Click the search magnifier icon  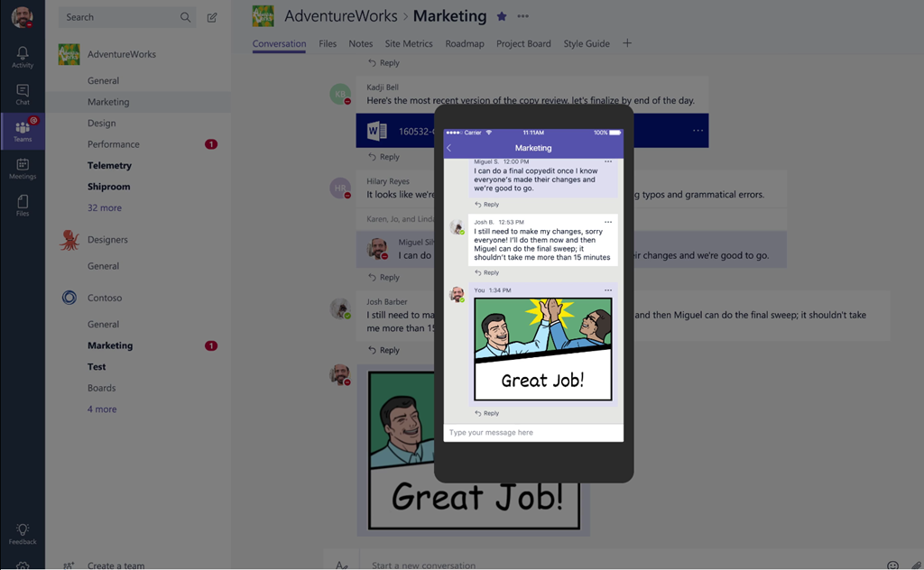(x=185, y=17)
